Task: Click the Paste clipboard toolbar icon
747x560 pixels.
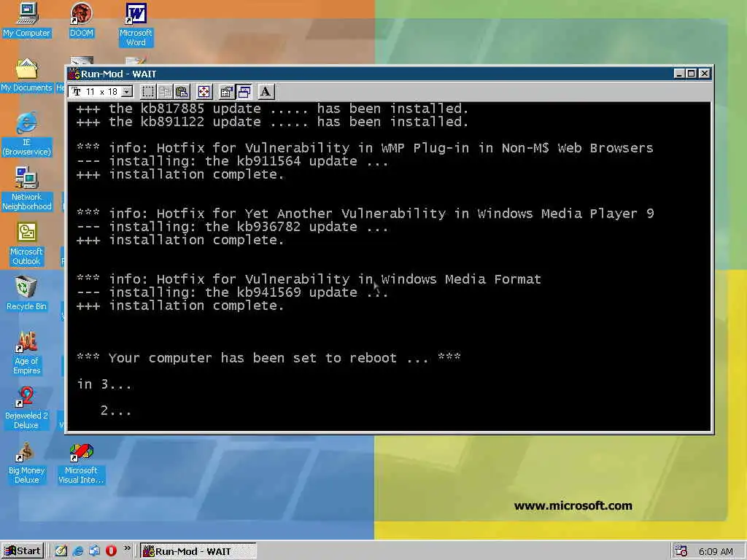Action: click(x=182, y=92)
